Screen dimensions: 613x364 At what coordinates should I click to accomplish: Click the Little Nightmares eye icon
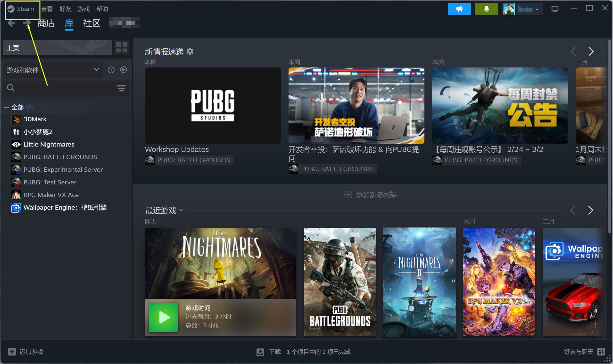click(x=16, y=144)
